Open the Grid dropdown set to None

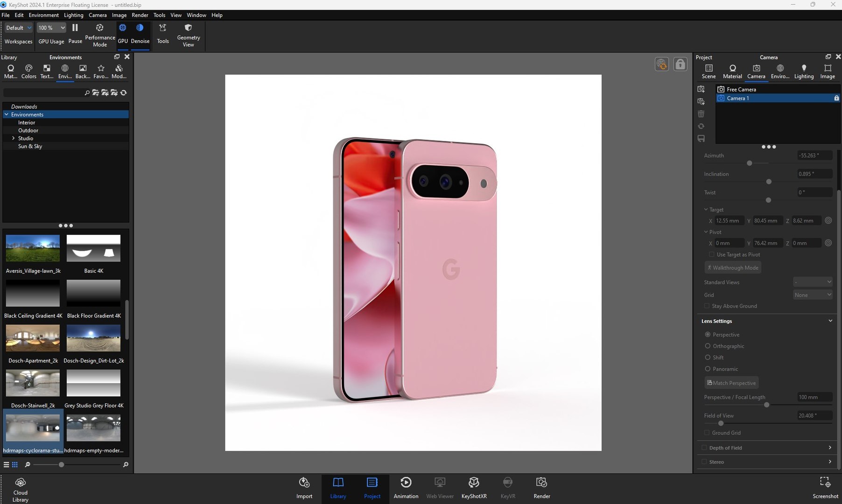click(813, 295)
